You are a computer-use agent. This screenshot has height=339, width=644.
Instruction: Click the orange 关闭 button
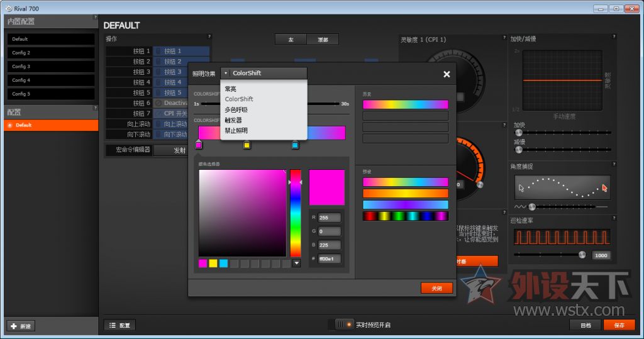tap(436, 288)
